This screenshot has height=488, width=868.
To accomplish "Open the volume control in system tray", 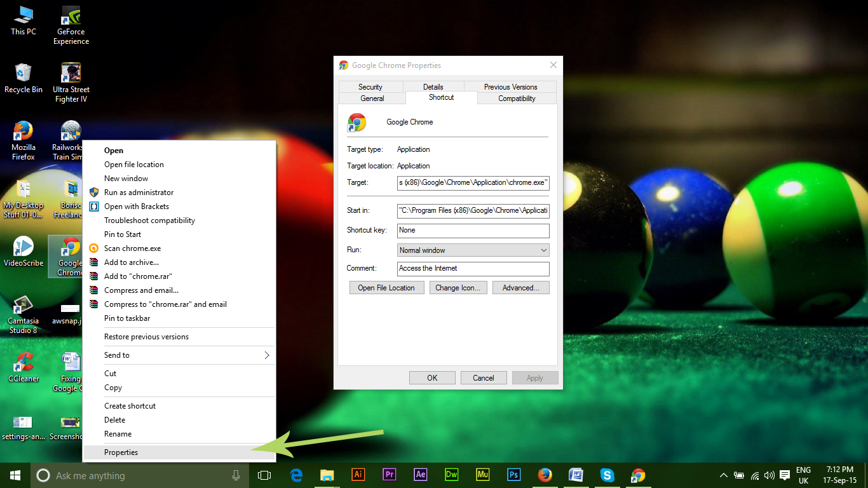I will 770,475.
